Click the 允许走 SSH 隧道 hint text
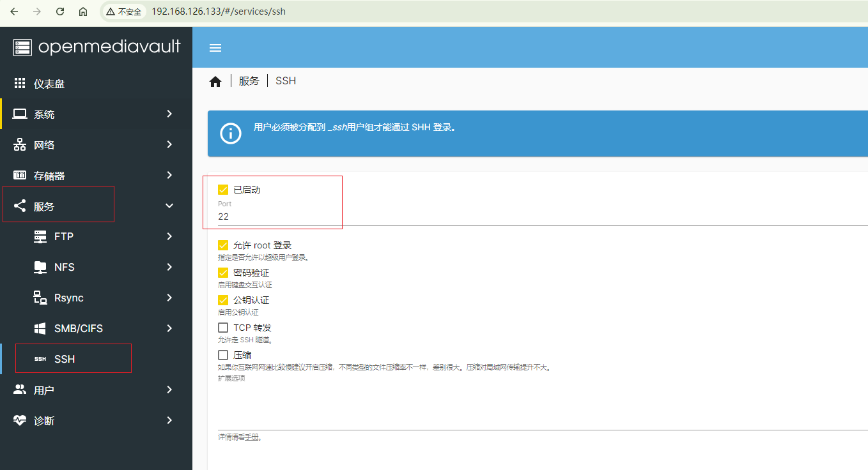Image resolution: width=868 pixels, height=470 pixels. (245, 340)
